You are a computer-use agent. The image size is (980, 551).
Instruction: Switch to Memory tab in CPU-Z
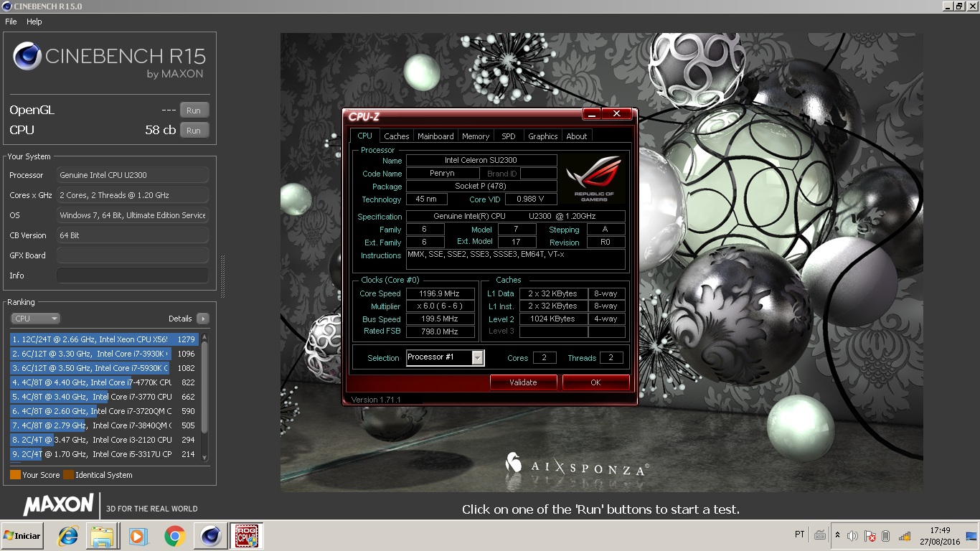click(476, 136)
